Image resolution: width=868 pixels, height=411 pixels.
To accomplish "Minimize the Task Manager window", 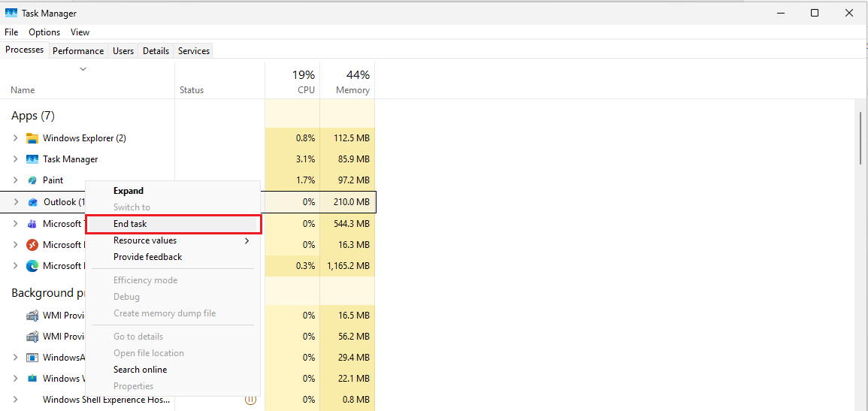I will pyautogui.click(x=780, y=13).
